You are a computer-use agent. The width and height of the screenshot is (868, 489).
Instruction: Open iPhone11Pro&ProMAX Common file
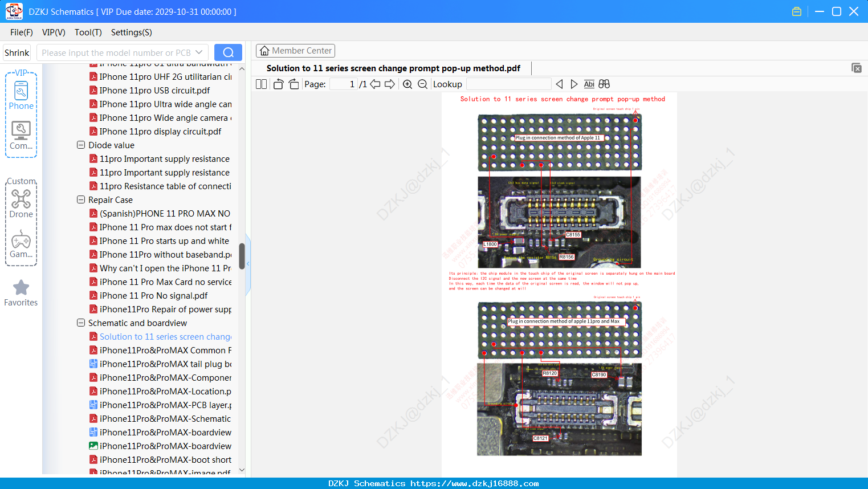(x=165, y=350)
